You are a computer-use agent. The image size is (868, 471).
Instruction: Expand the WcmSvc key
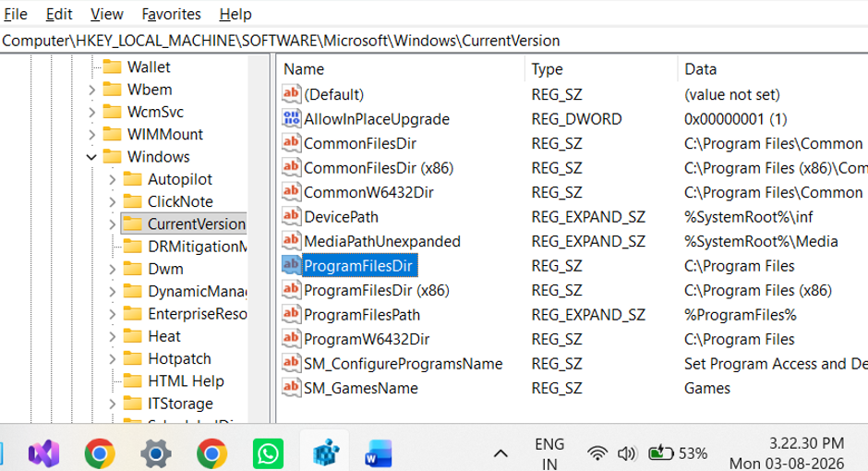(92, 113)
